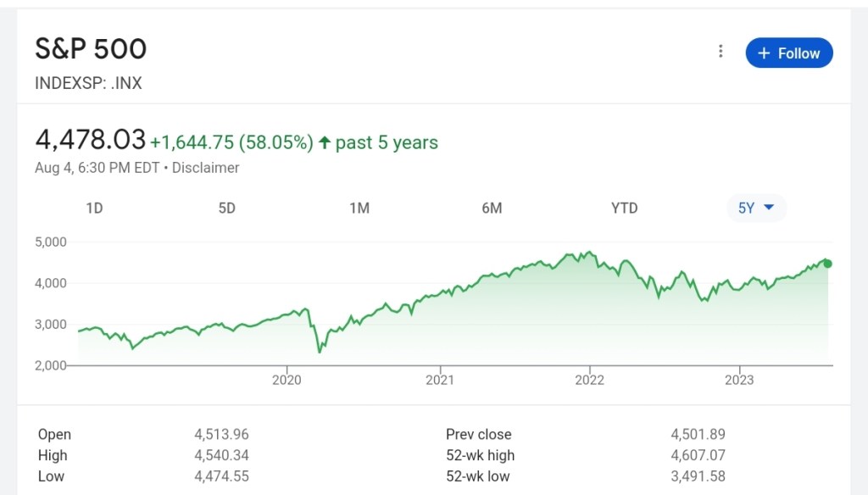Click the green endpoint dot on chart

[x=827, y=264]
